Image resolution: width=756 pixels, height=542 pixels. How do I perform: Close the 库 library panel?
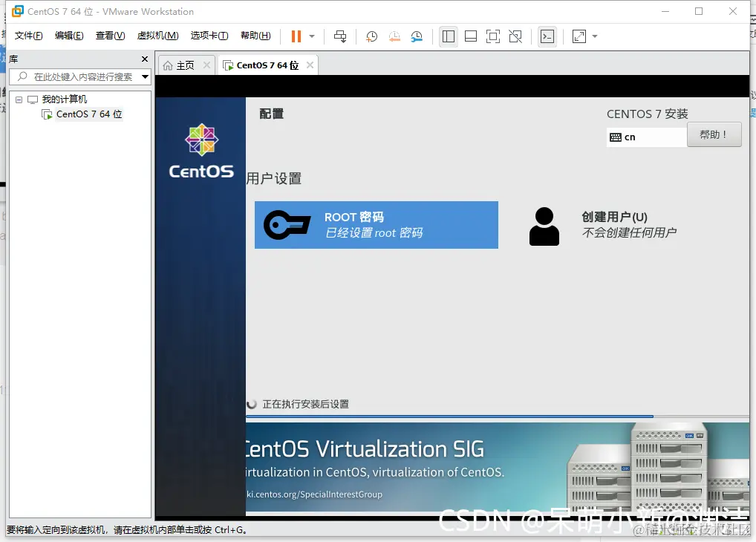(145, 59)
